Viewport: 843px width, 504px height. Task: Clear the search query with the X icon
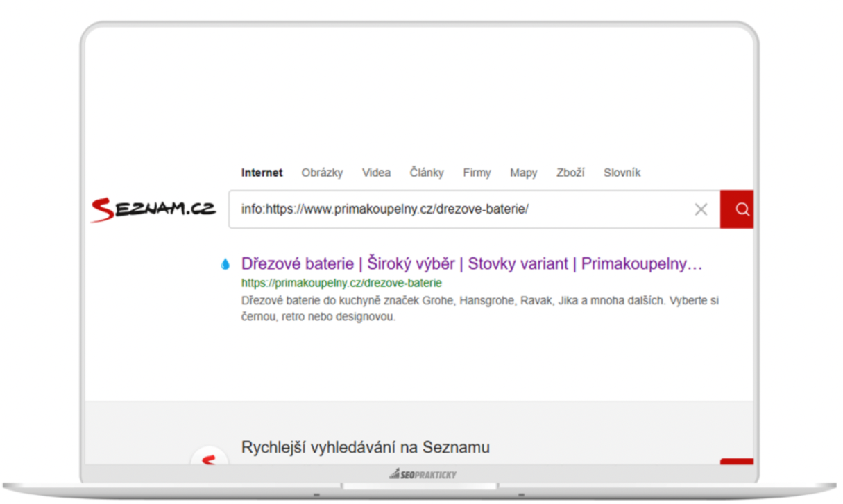[701, 209]
